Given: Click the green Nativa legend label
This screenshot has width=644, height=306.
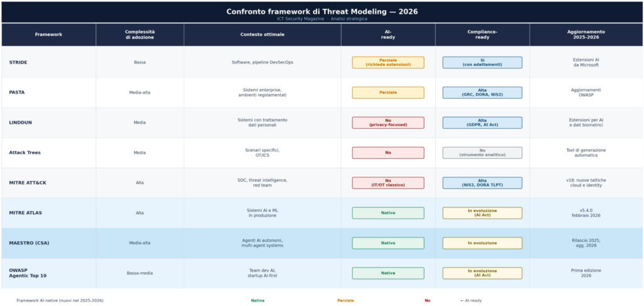Looking at the screenshot, I should pos(257,301).
